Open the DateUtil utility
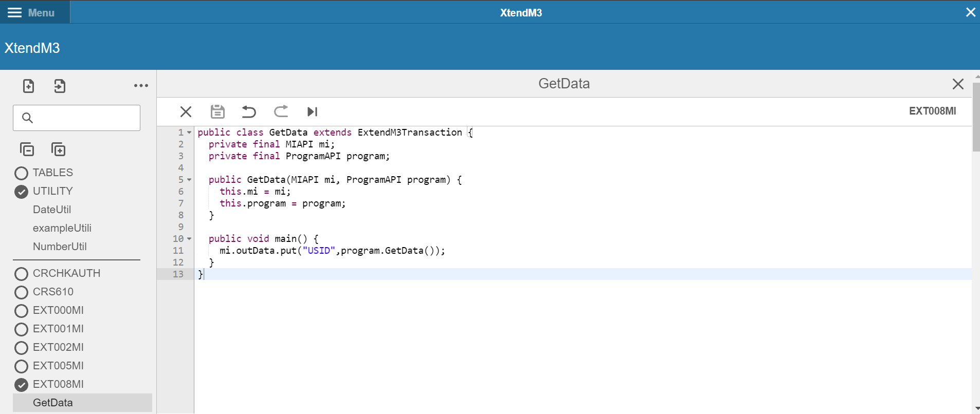 [52, 210]
